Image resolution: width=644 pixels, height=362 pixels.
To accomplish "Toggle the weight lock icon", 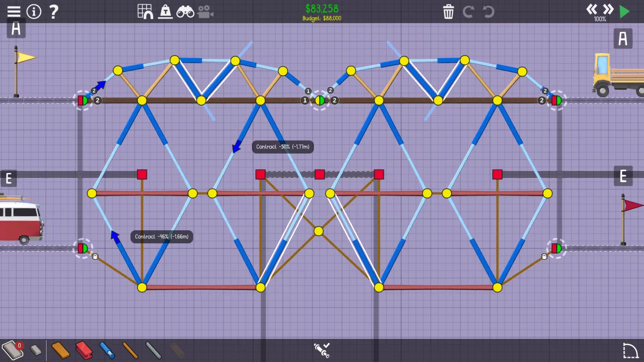I will (x=165, y=11).
